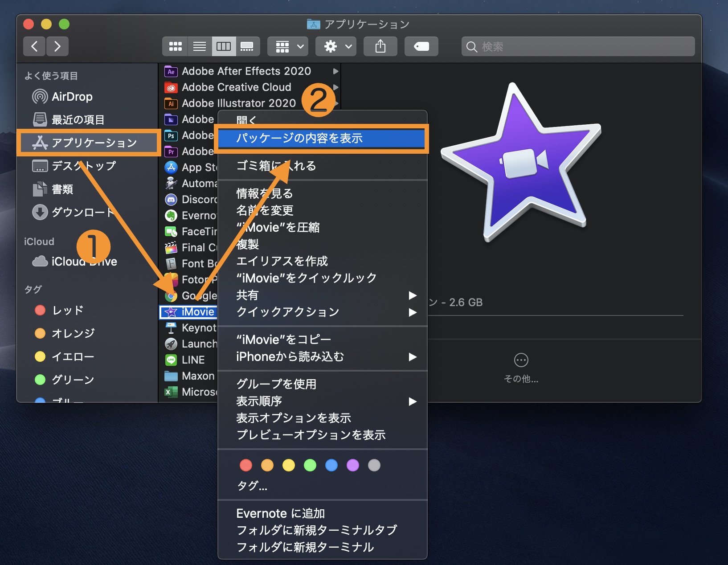Choose "iMovie"をコピー from context menu
This screenshot has height=565, width=728.
point(323,340)
